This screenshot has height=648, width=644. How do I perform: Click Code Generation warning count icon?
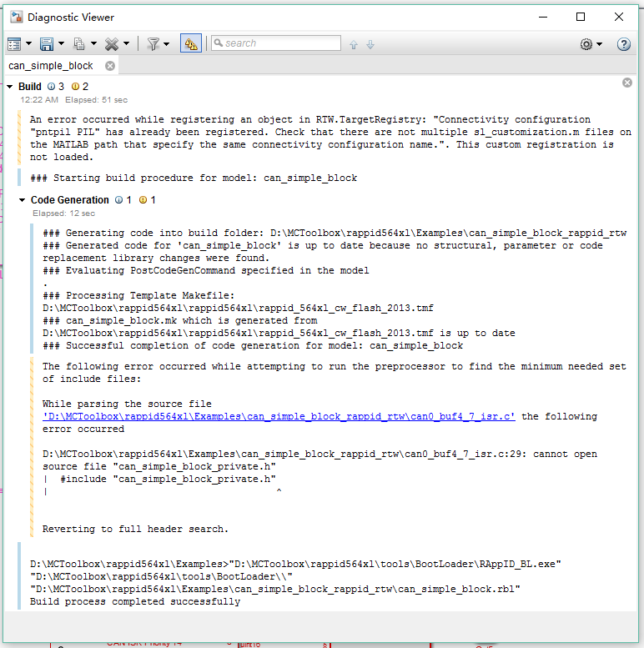tap(143, 200)
